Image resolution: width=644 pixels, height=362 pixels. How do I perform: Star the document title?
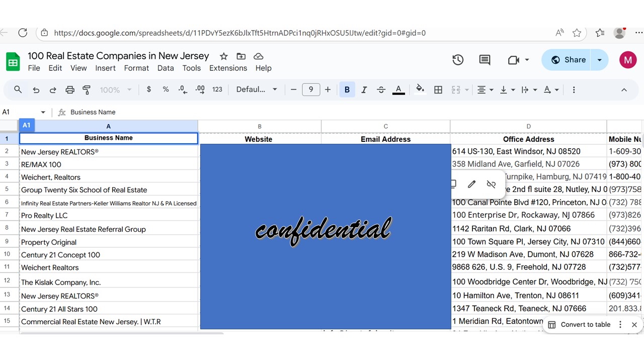coord(224,56)
